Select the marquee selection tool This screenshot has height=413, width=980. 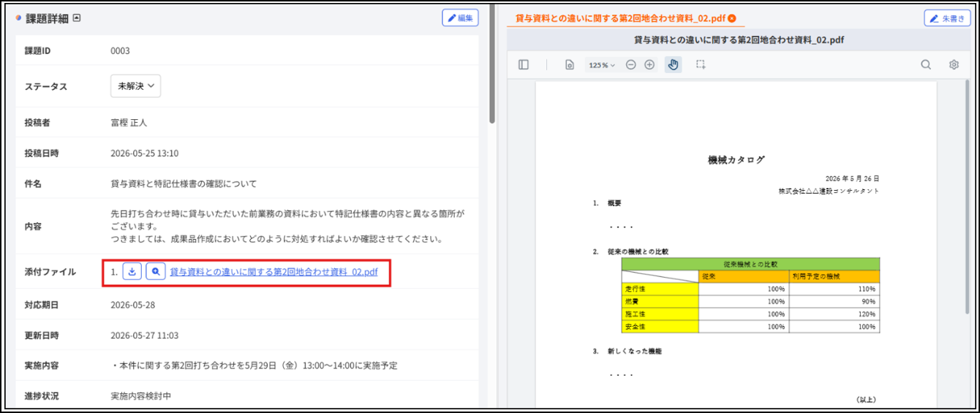(x=701, y=64)
